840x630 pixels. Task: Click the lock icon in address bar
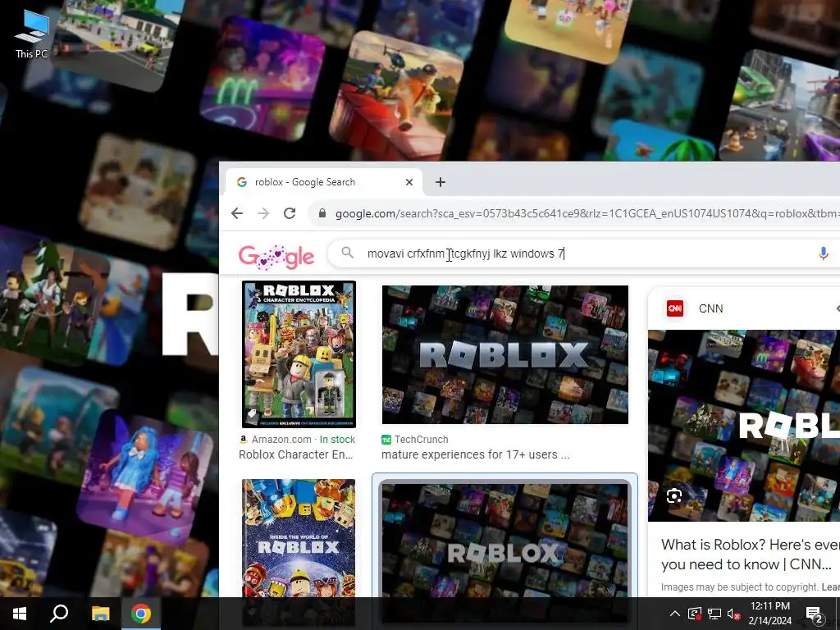pyautogui.click(x=322, y=213)
